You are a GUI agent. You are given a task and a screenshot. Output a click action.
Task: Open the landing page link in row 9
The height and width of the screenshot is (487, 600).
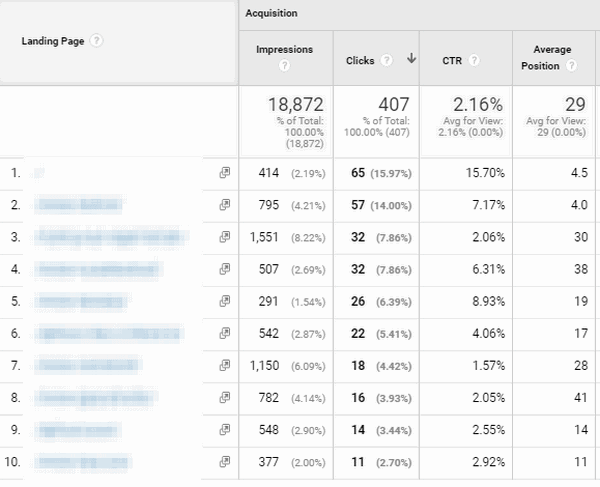click(78, 430)
